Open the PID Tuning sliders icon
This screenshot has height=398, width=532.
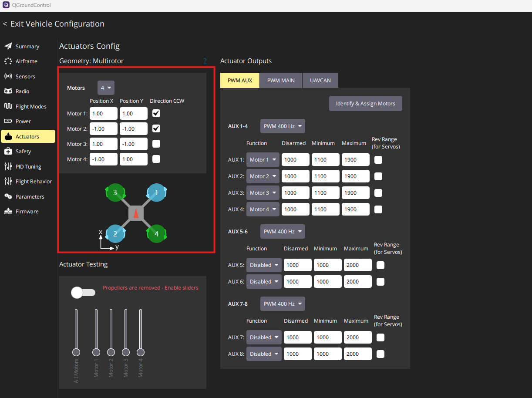click(x=8, y=166)
